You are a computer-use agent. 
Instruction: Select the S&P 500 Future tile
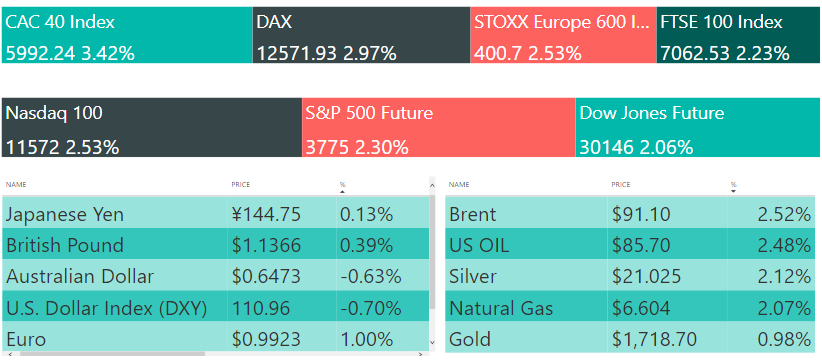[x=438, y=127]
